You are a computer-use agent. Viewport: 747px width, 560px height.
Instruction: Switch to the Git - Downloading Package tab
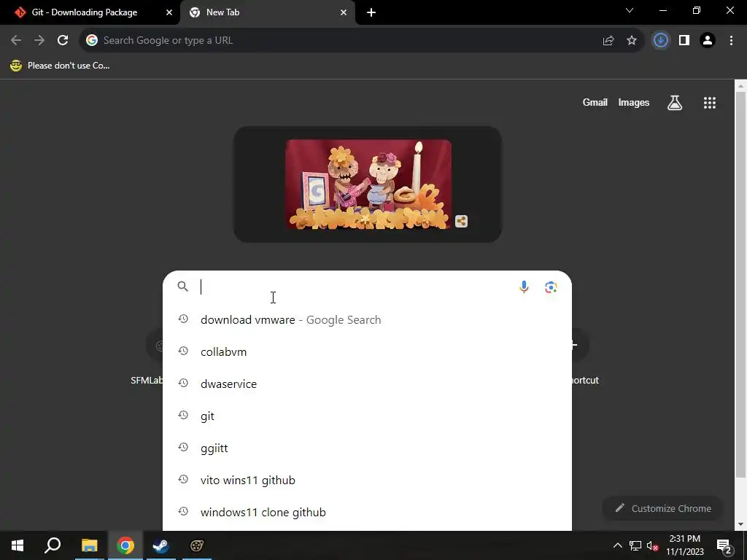(90, 12)
